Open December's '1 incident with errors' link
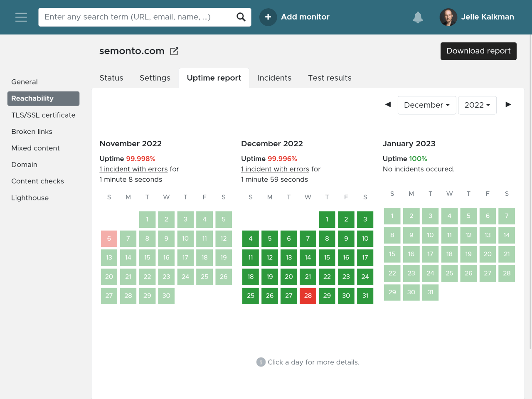This screenshot has height=399, width=532. 275,169
